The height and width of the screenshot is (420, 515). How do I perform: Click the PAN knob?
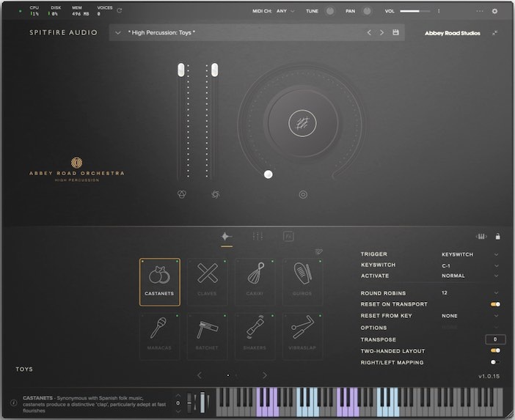point(367,11)
